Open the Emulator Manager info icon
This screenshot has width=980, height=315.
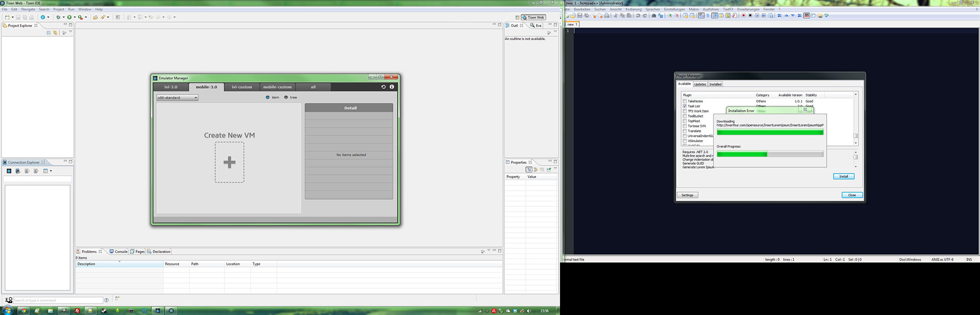[392, 87]
